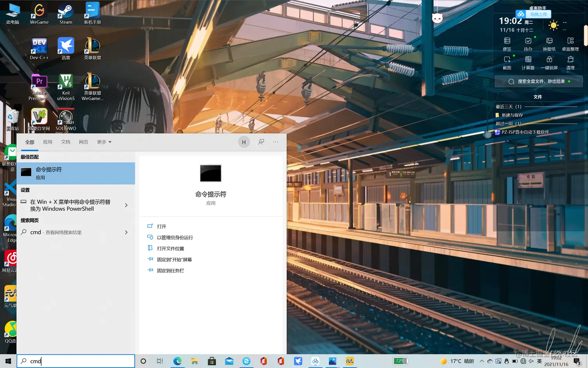Click the 一键锁屏 lock screen icon
Screen dimensions: 588x368
(549, 63)
